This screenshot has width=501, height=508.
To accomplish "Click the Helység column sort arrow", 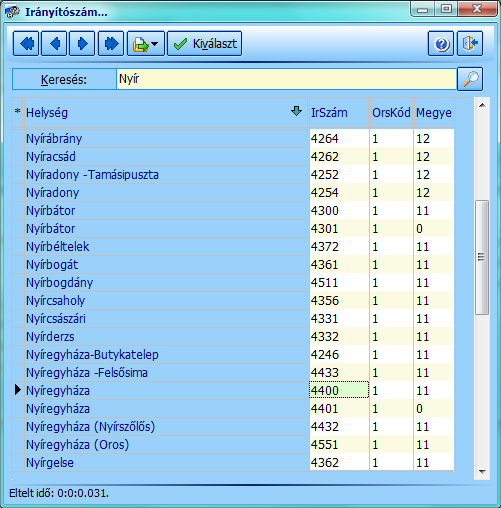I will 296,111.
